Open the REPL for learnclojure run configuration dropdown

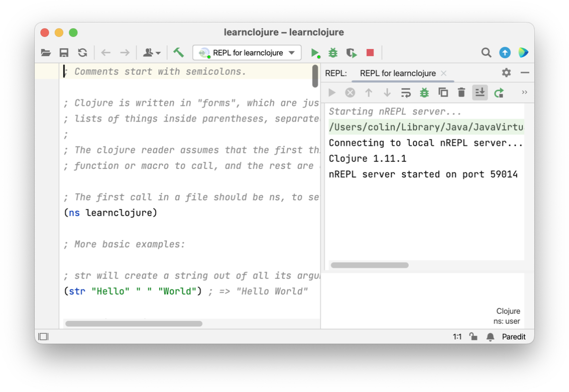coord(247,53)
